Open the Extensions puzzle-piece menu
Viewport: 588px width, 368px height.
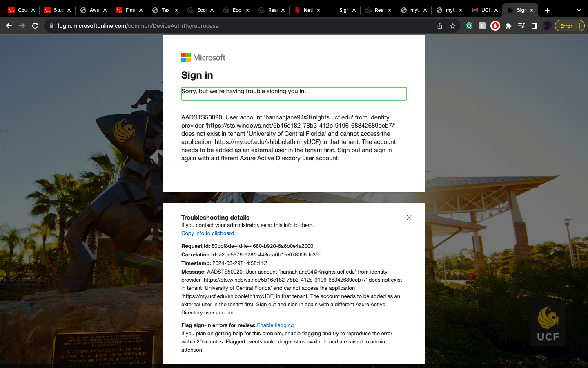[508, 26]
